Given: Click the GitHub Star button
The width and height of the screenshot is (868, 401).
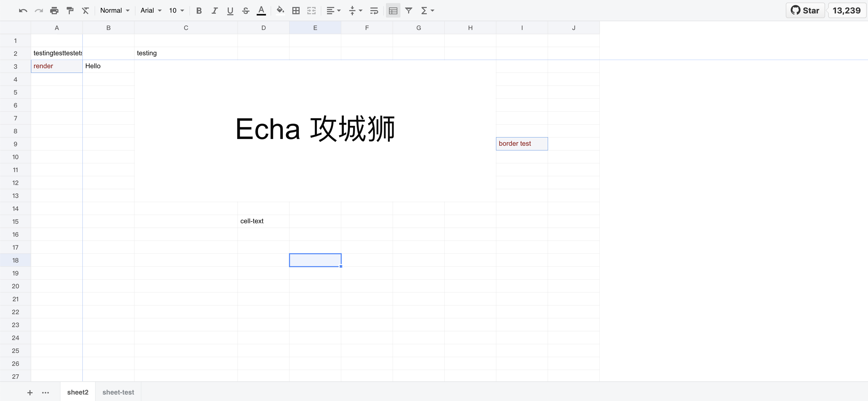Looking at the screenshot, I should pos(805,10).
